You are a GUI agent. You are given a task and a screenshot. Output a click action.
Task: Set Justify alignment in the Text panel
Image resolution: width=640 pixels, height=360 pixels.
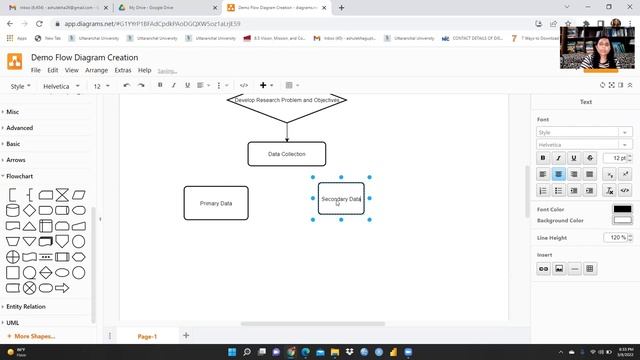coord(590,174)
